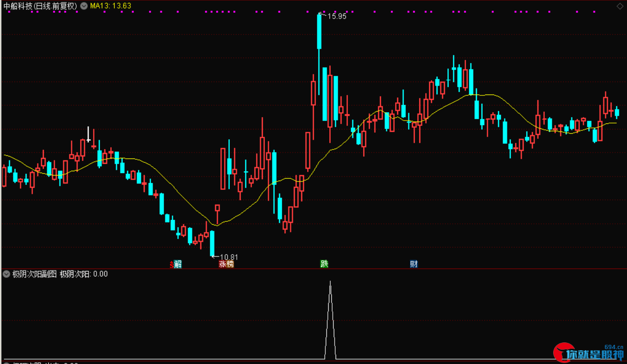
Task: Expand the 极阴次阳副图 indicator menu arrow
Action: (x=6, y=274)
